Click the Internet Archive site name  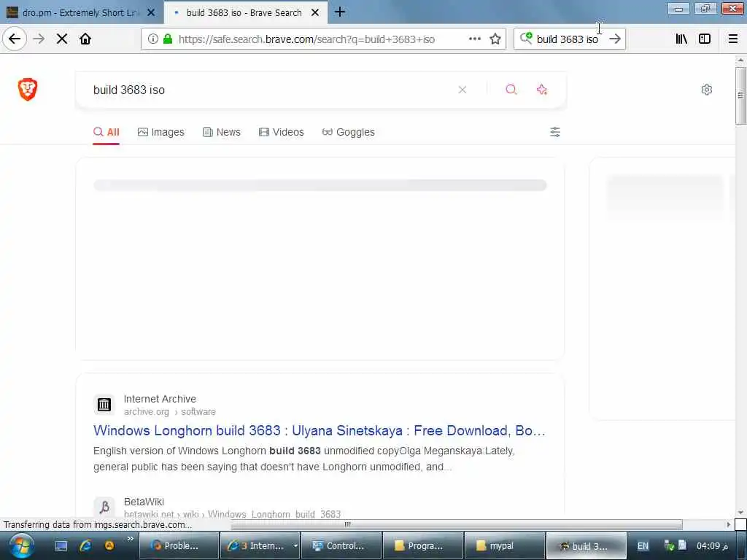(x=160, y=399)
